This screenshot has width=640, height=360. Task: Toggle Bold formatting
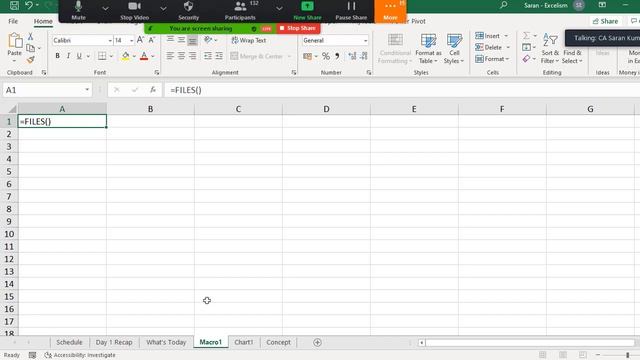pyautogui.click(x=58, y=56)
